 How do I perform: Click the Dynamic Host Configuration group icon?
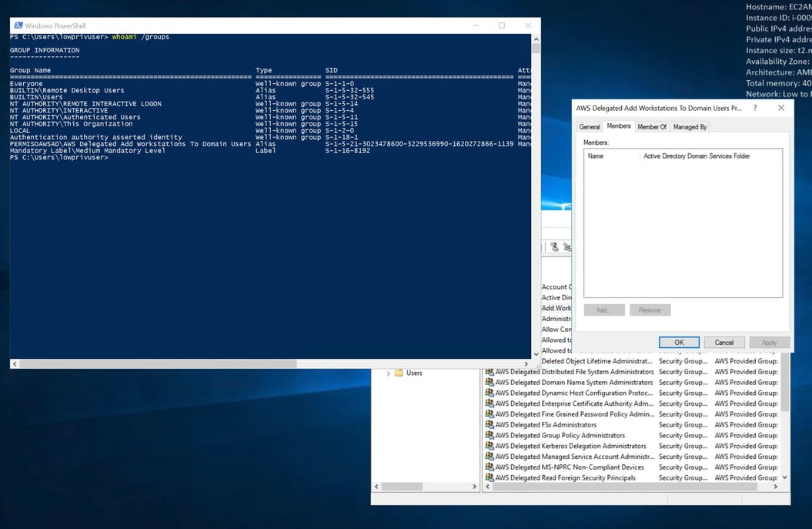(490, 393)
